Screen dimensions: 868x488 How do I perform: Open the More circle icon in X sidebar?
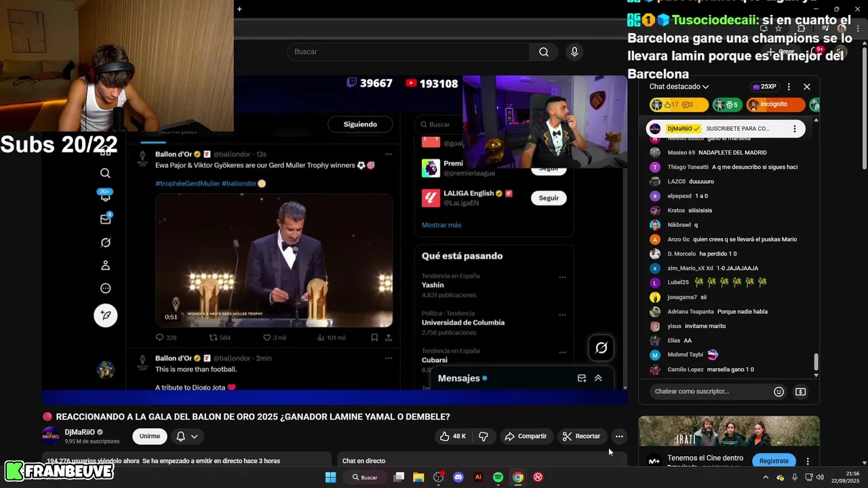coord(105,289)
